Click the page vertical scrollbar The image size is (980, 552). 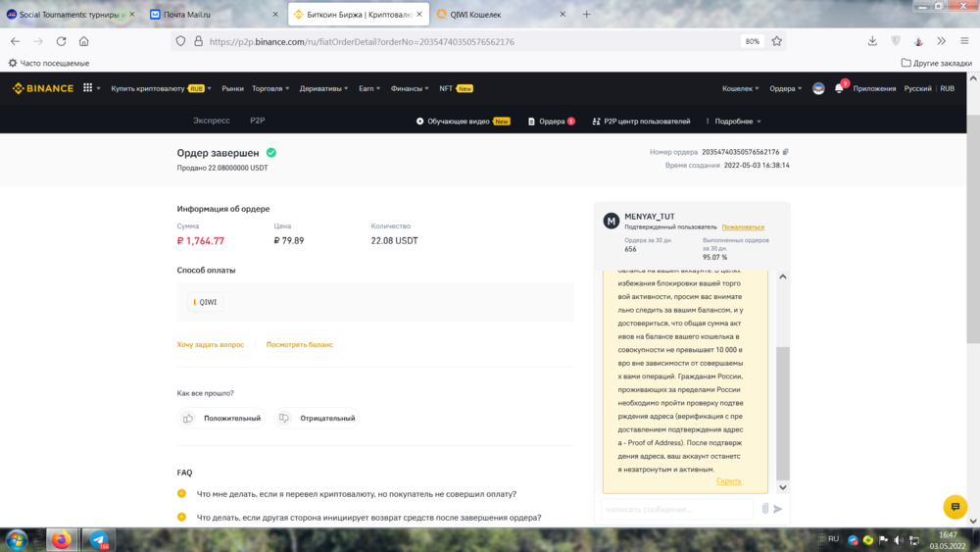pyautogui.click(x=973, y=228)
